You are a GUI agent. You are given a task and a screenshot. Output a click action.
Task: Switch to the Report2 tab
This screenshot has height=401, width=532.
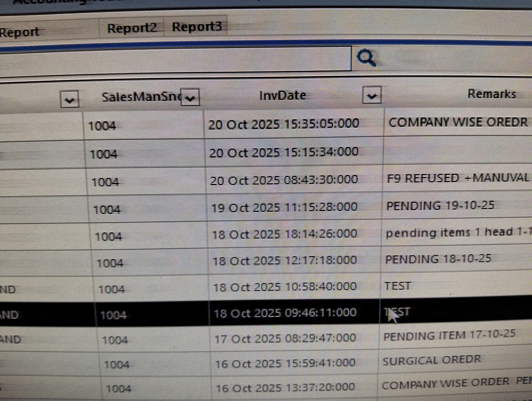pos(132,28)
